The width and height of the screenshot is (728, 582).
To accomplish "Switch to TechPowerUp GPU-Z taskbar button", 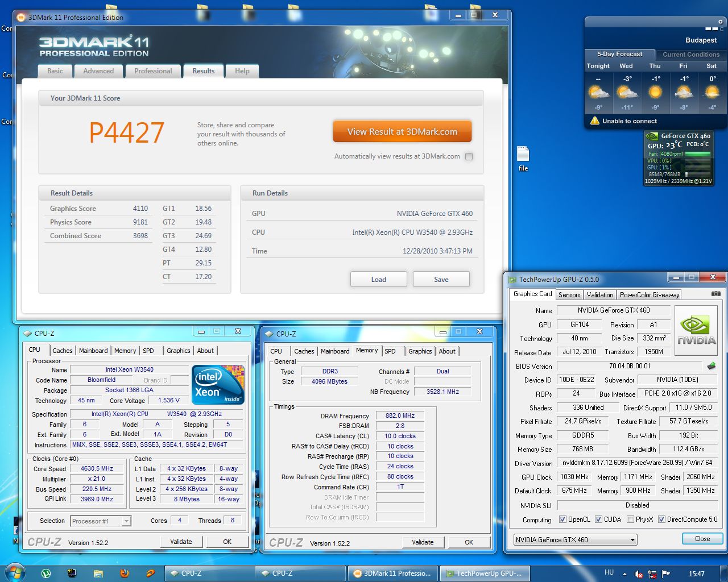I will (x=485, y=573).
